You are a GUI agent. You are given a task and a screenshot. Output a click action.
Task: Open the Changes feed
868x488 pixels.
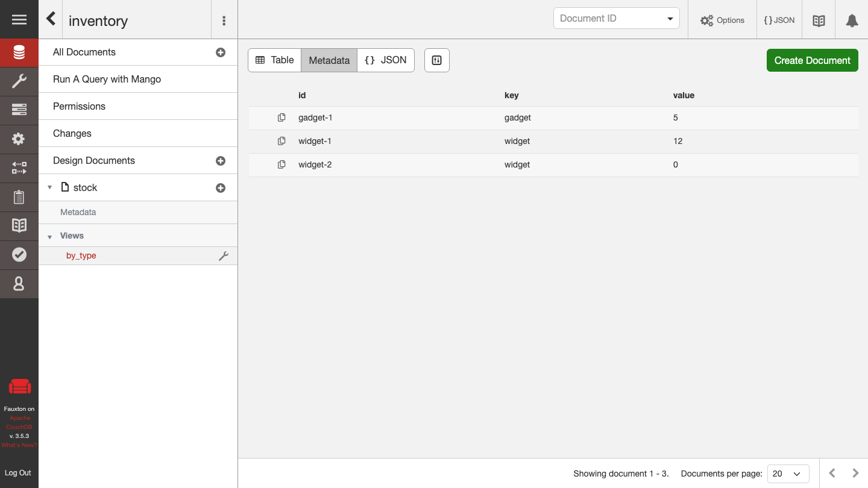click(x=72, y=134)
